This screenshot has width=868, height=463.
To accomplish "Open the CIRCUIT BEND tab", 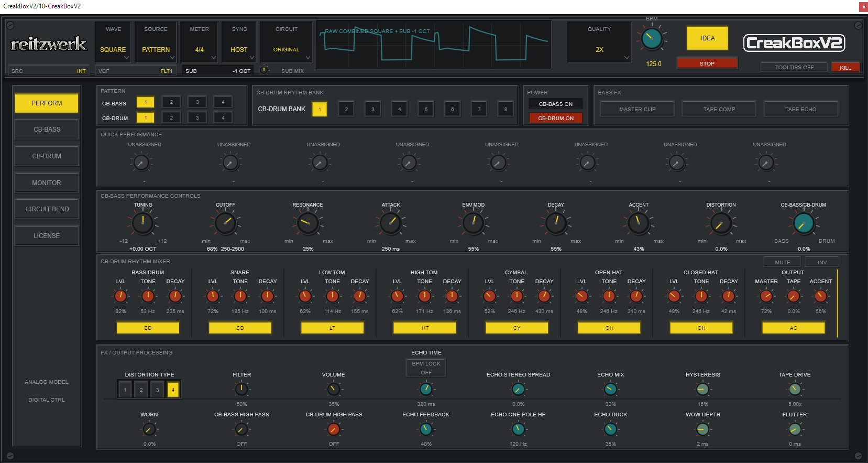I will [x=47, y=209].
